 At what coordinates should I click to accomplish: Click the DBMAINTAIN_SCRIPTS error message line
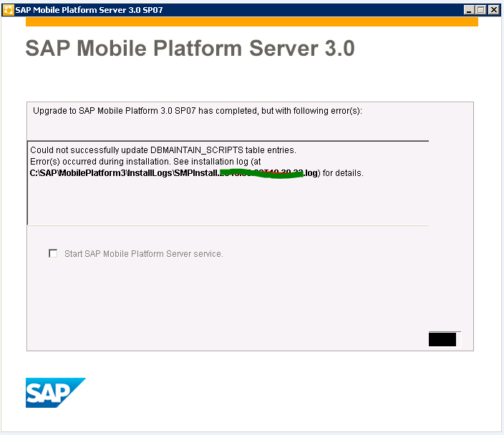pos(163,150)
